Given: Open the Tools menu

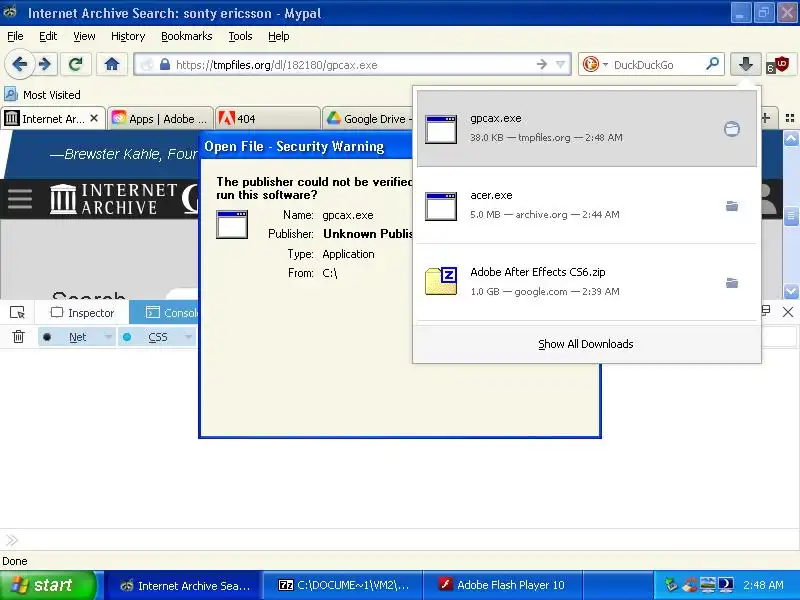Looking at the screenshot, I should point(240,36).
